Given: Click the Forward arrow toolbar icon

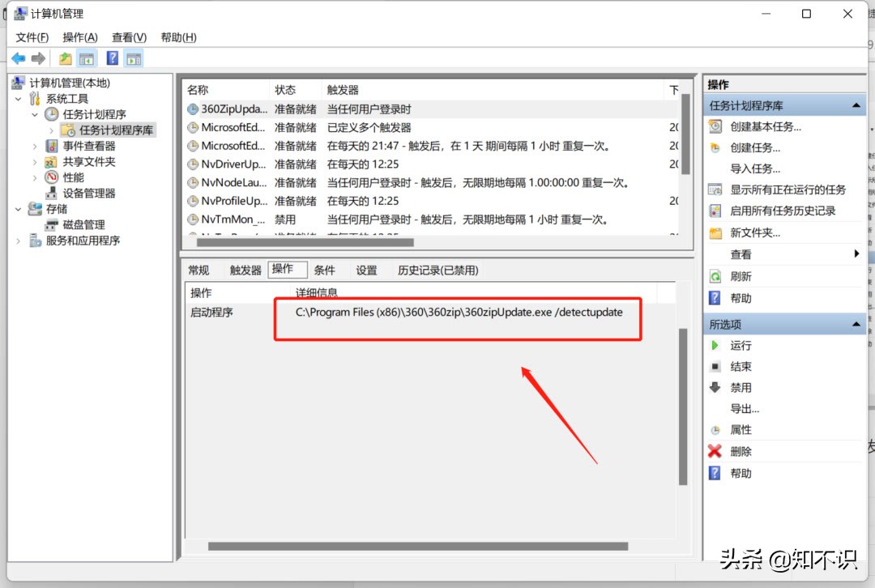Looking at the screenshot, I should [x=38, y=58].
